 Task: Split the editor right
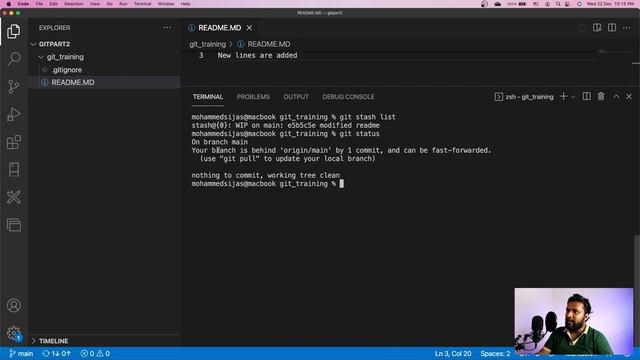(612, 27)
